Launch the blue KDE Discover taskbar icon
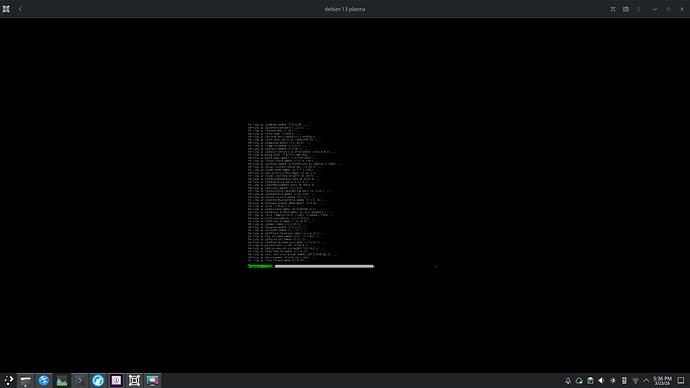Viewport: 690px width, 388px height. click(44, 380)
